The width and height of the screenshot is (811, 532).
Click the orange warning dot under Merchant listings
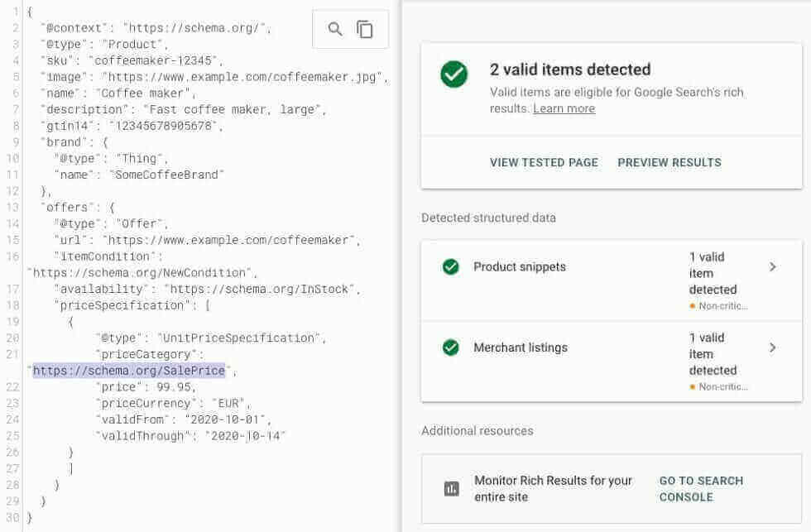[x=693, y=386]
